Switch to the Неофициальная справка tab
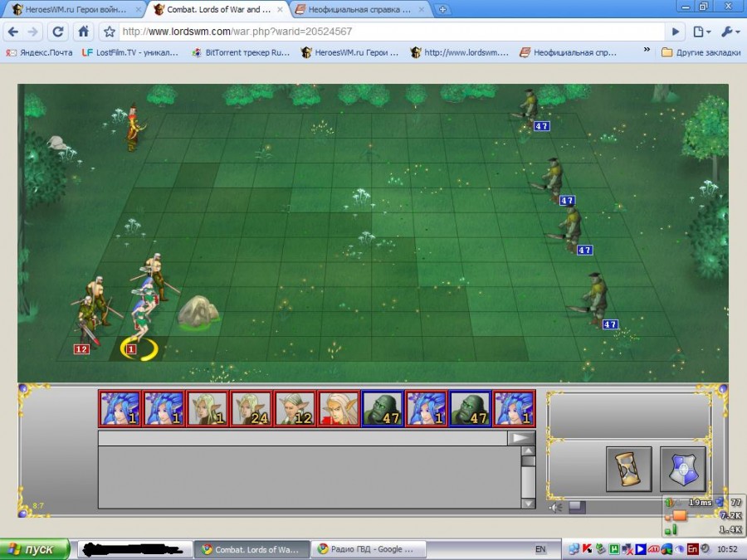 tap(359, 9)
